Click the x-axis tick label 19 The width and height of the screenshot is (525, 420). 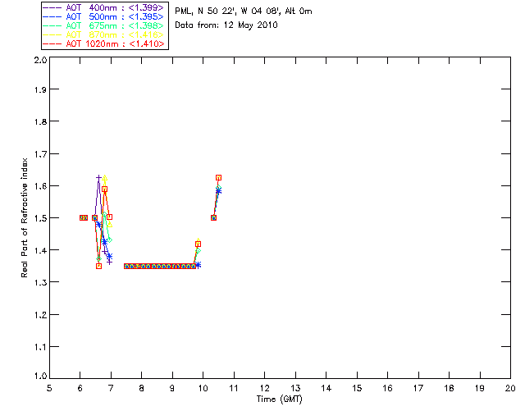point(480,388)
